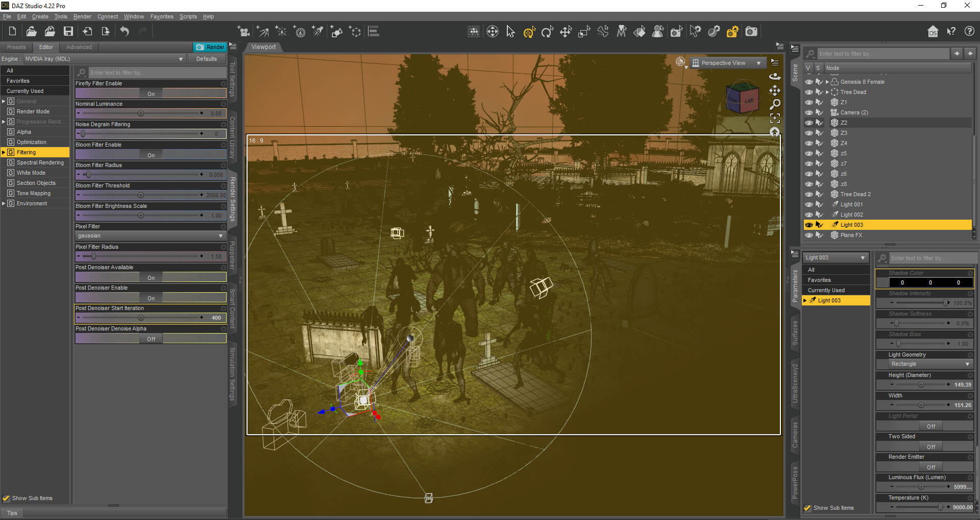Expand the Environment render settings group
This screenshot has width=980, height=520.
tap(4, 203)
